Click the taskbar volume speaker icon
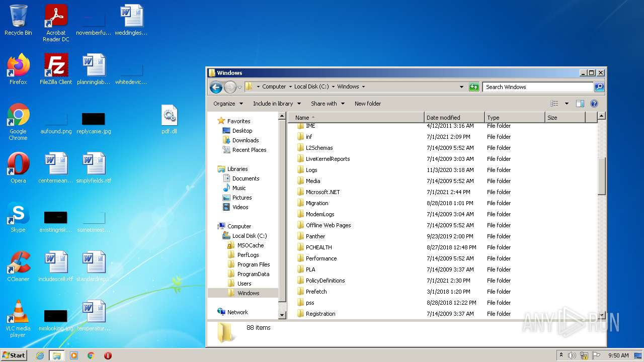Screen dimensions: 644x362 point(572,355)
